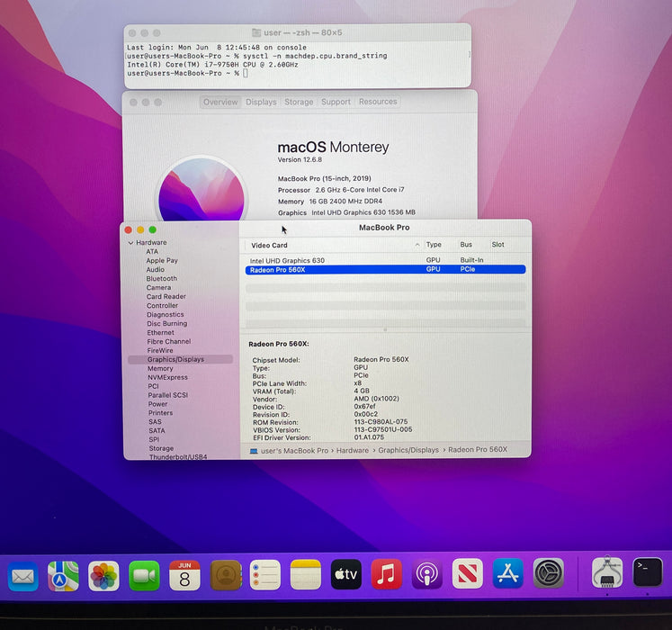
Task: Click user's MacBook Pro in the path bar
Action: click(x=294, y=451)
